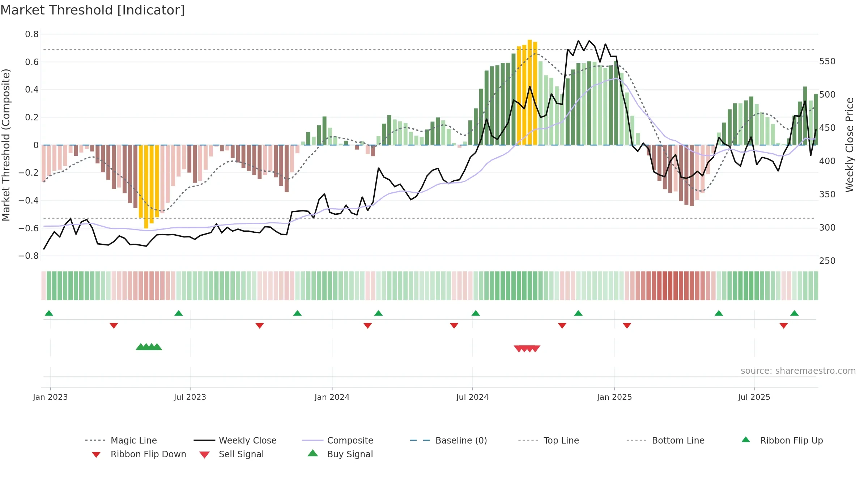The height and width of the screenshot is (488, 868).
Task: Toggle the Sell Signal legend entry
Action: coord(231,454)
